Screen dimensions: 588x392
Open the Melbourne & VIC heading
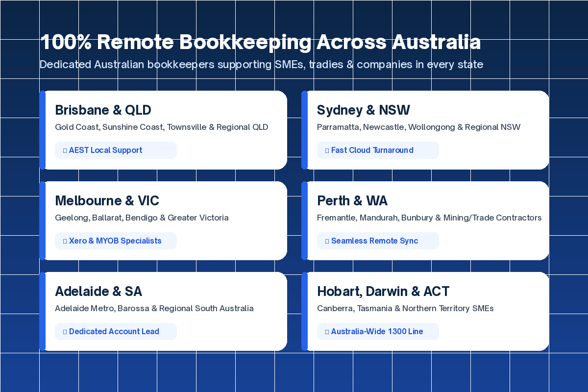coord(107,200)
